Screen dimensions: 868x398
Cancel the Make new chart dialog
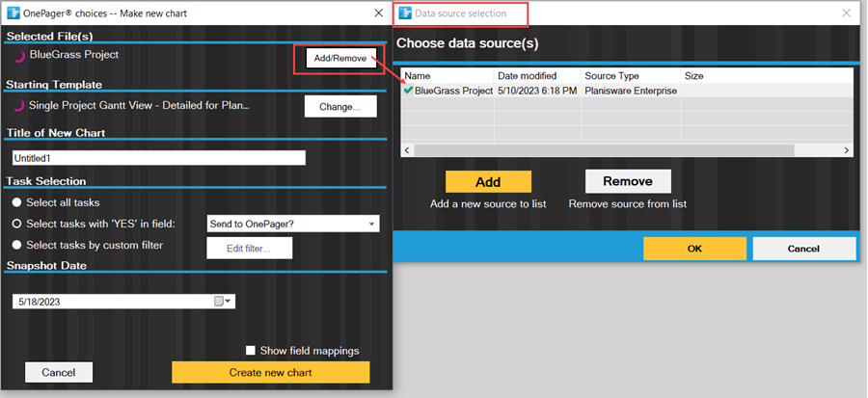pos(59,372)
